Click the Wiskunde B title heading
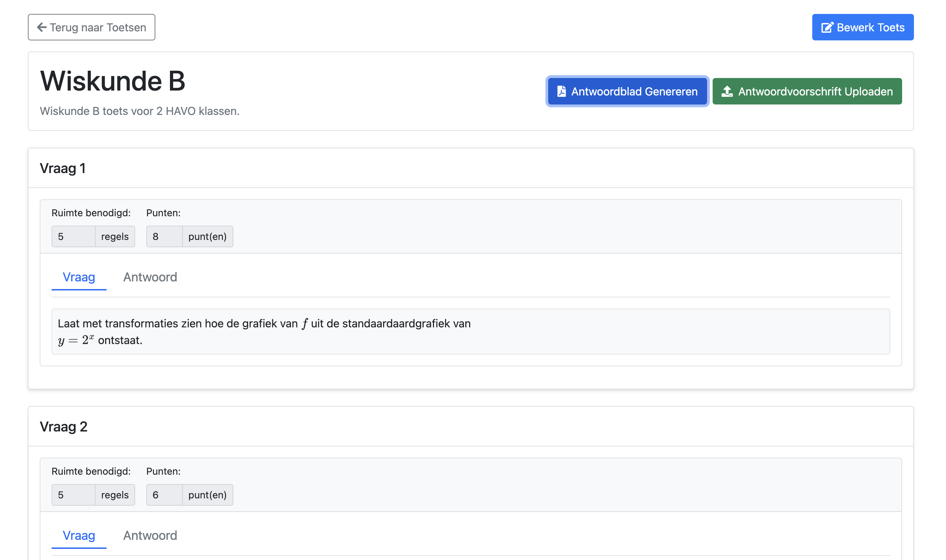 (113, 81)
